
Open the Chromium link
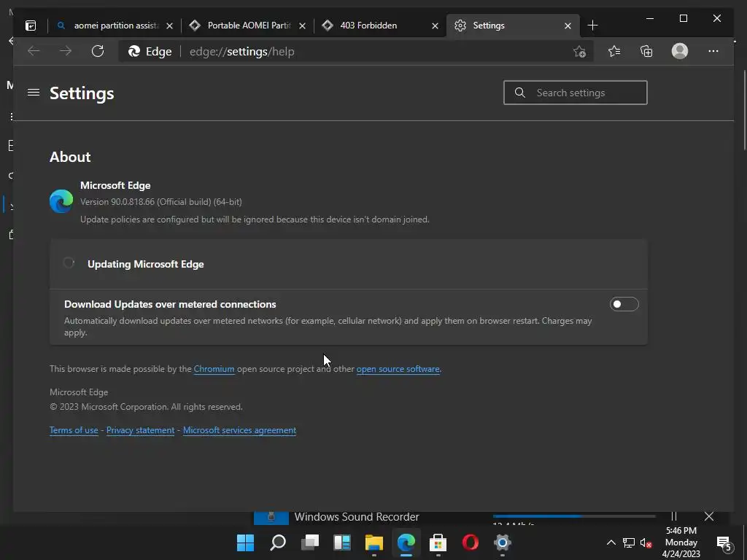coord(214,369)
